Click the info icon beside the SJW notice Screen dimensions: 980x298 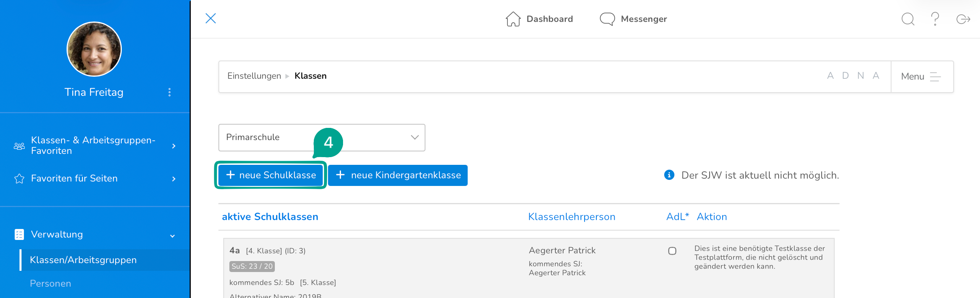[x=669, y=175]
